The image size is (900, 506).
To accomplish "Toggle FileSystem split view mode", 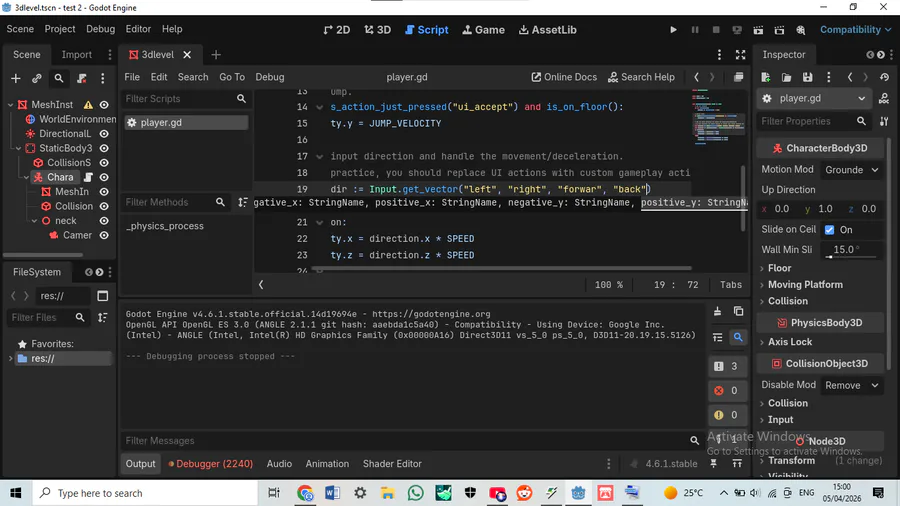I will (103, 296).
